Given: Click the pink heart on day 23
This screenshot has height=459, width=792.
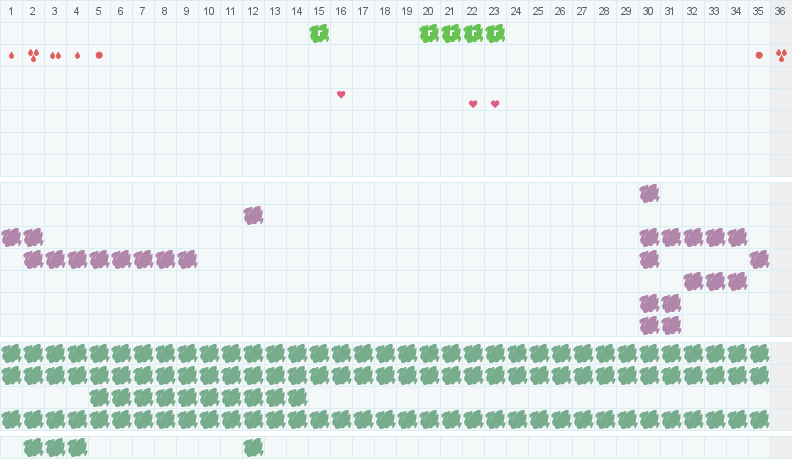Looking at the screenshot, I should [x=495, y=104].
